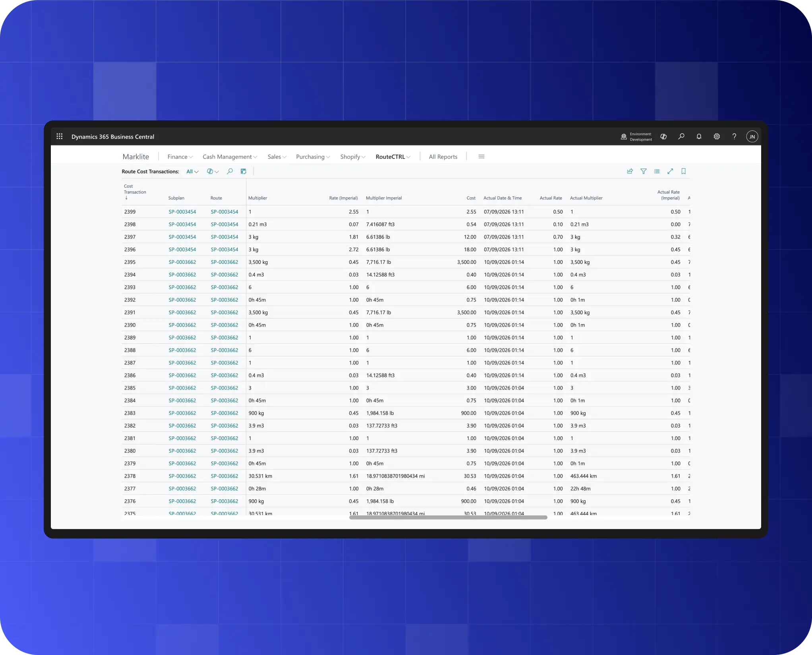Expand the RouteCTRL menu

click(x=393, y=157)
